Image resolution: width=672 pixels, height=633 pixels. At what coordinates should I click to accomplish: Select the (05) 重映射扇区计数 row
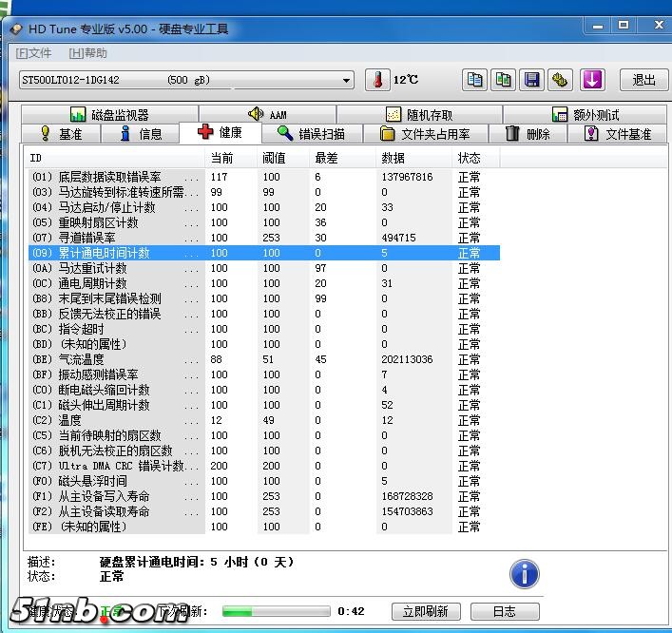point(264,222)
